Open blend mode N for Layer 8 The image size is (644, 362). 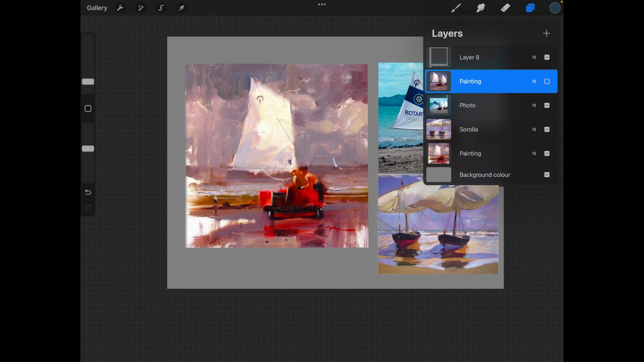pos(534,57)
